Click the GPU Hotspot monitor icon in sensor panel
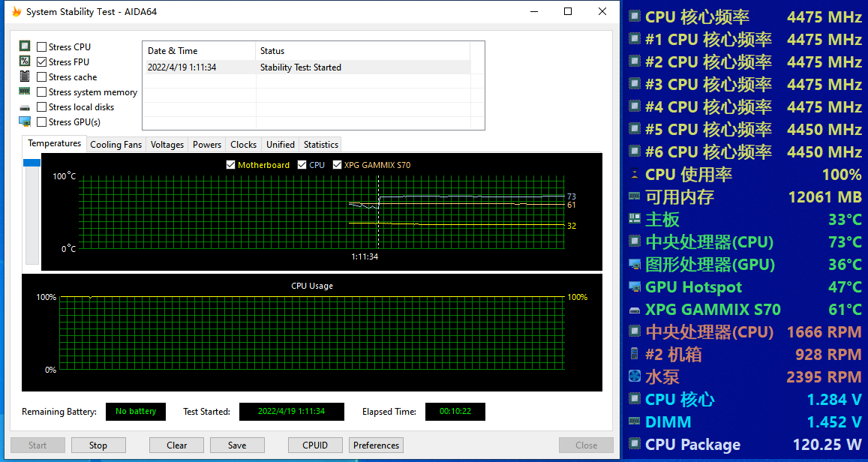 point(634,287)
